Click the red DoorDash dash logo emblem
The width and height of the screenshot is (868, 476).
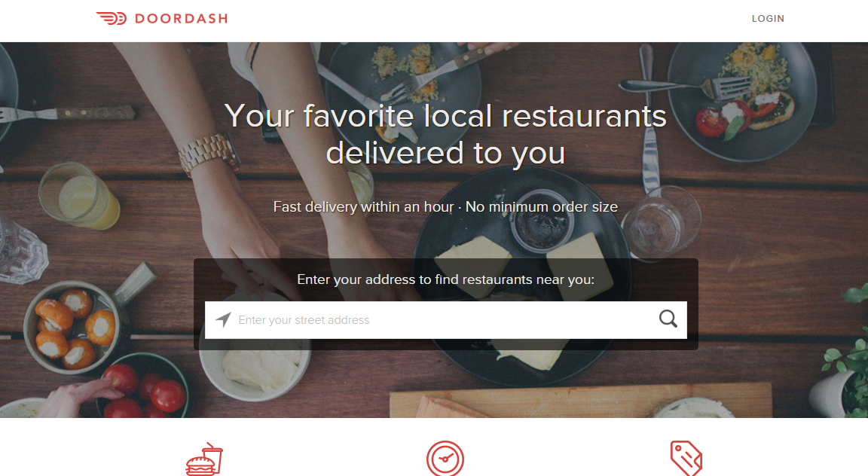pos(112,18)
